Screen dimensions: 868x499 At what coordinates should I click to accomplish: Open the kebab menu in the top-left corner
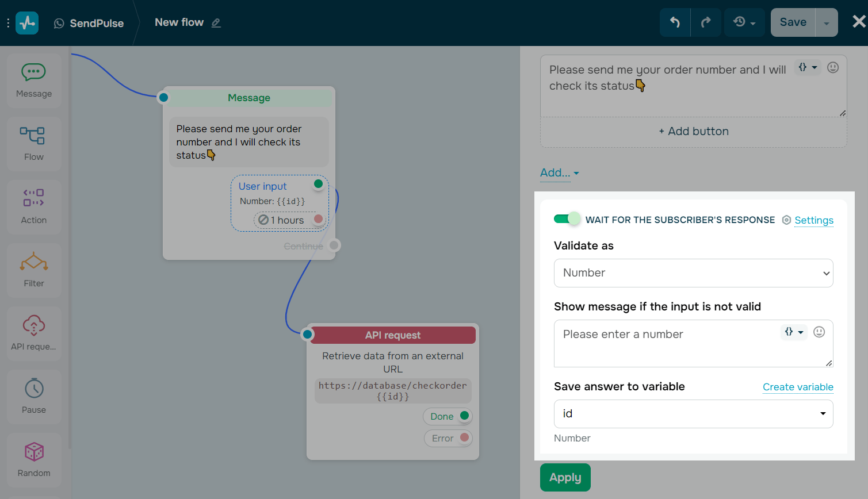point(7,22)
